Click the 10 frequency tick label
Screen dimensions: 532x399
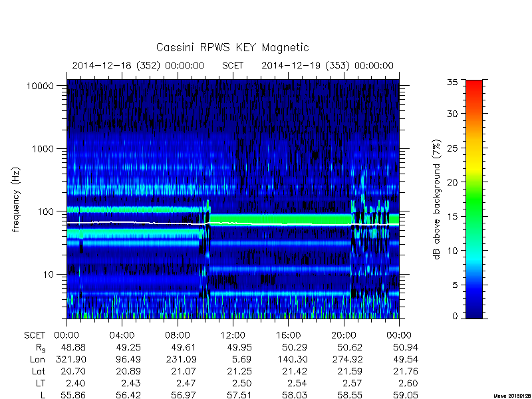tap(49, 274)
